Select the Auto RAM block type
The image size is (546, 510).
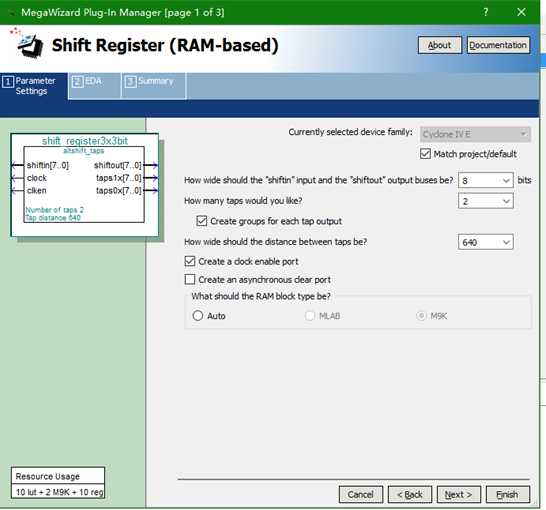coord(198,315)
